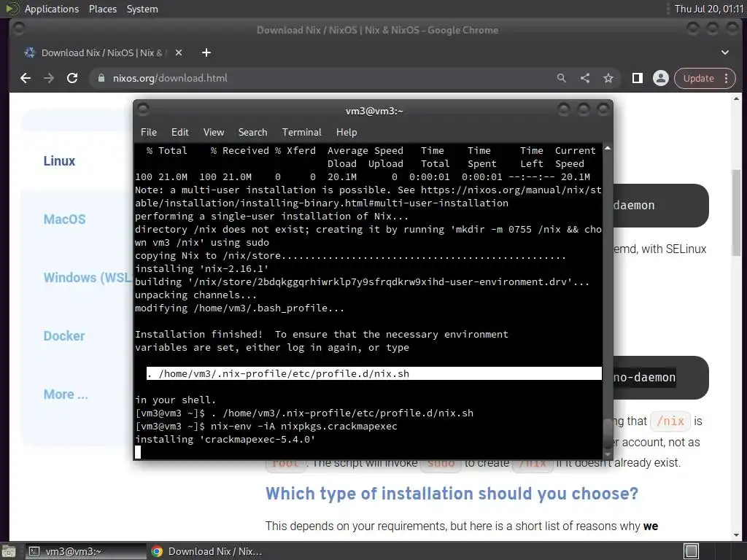Select the Linux option in sidebar
The image size is (747, 560).
click(x=59, y=161)
